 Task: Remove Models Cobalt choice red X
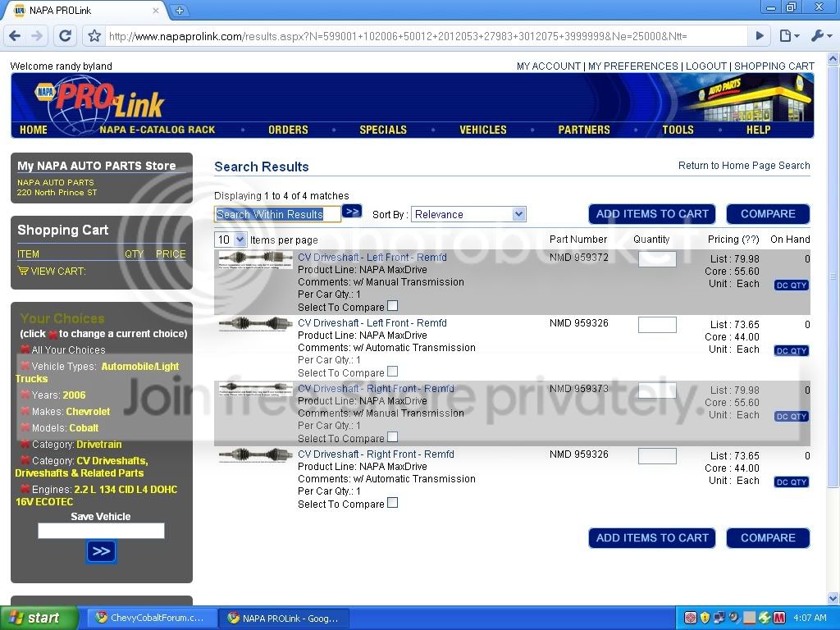[x=25, y=427]
